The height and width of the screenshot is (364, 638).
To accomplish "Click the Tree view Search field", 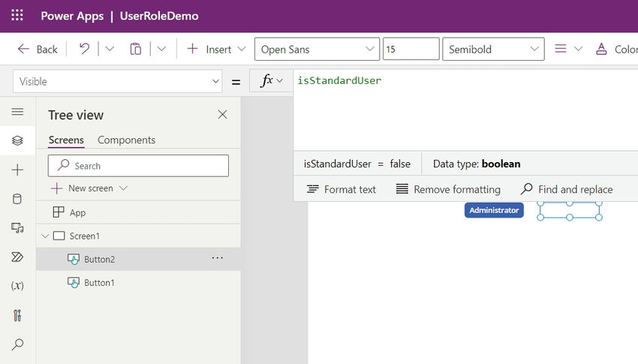I will tap(138, 166).
